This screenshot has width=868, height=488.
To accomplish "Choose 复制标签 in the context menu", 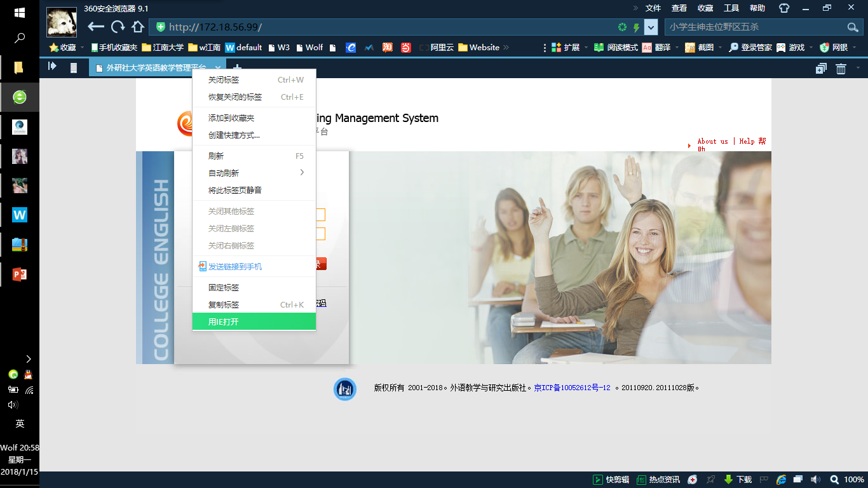I will click(x=254, y=304).
